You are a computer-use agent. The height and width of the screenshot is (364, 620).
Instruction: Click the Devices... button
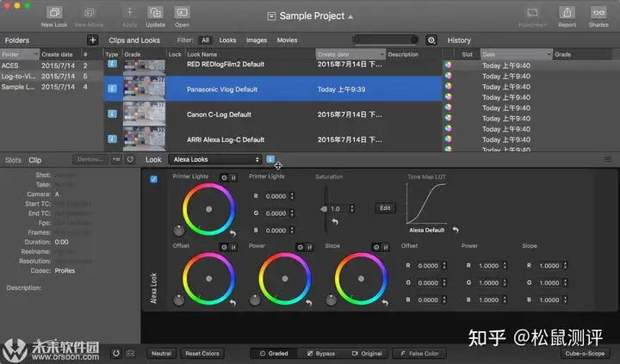[90, 159]
